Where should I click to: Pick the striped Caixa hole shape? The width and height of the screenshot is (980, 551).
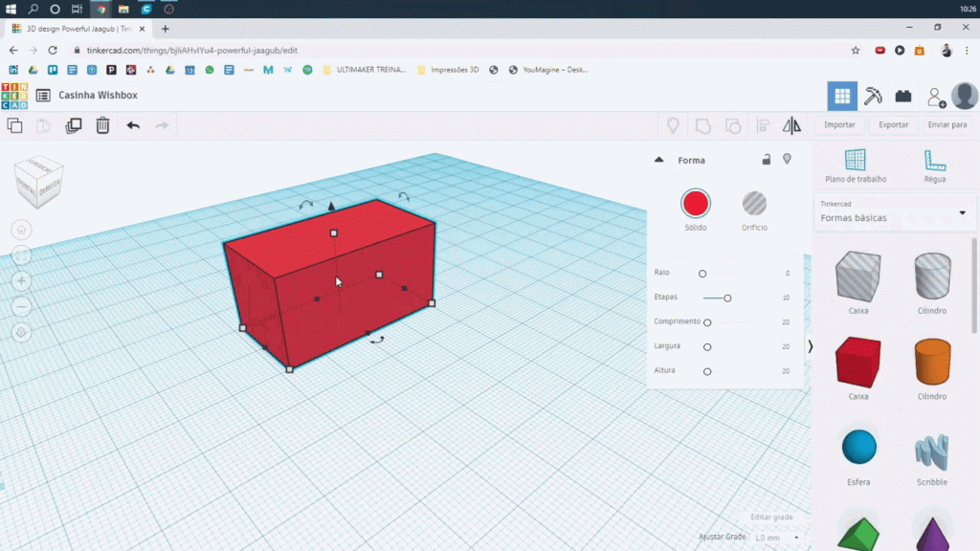pos(858,276)
